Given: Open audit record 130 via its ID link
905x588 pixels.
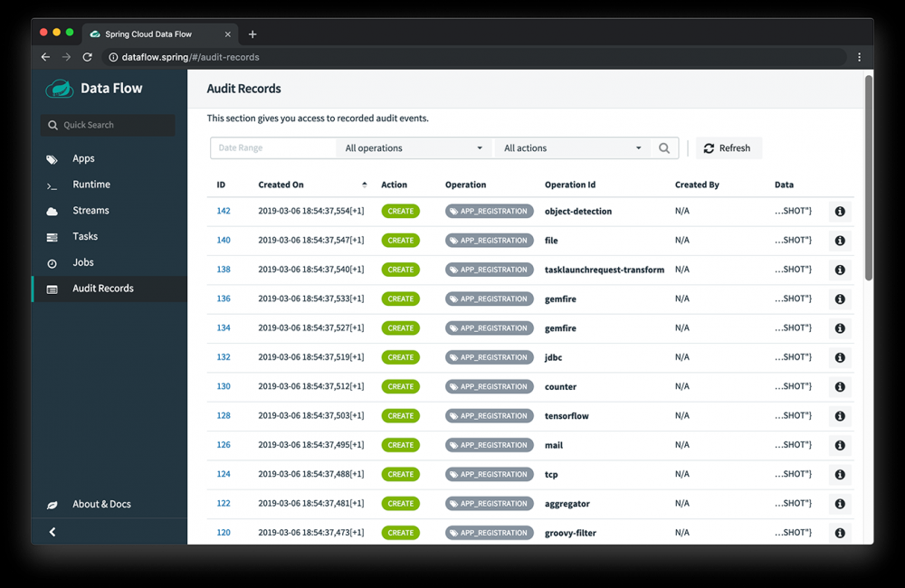Looking at the screenshot, I should click(223, 386).
